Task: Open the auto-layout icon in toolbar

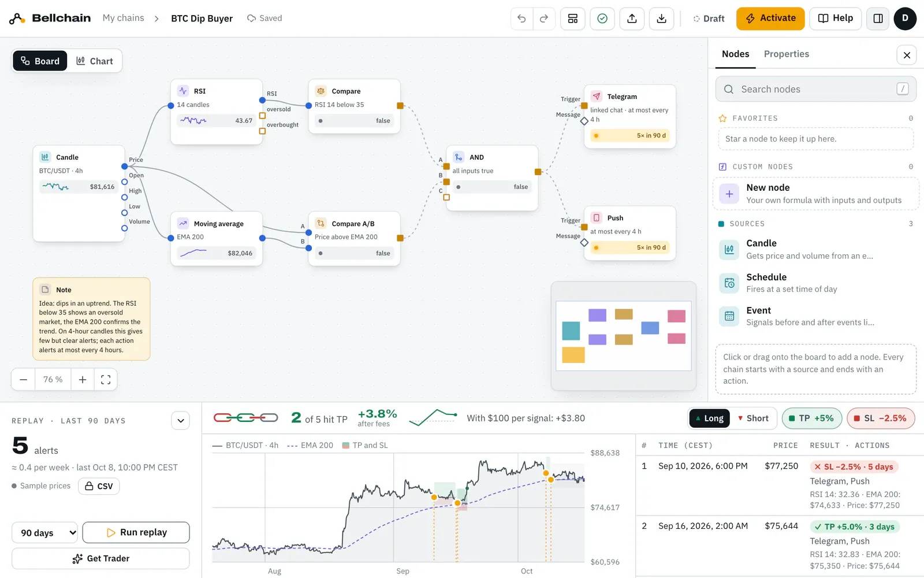Action: point(573,18)
